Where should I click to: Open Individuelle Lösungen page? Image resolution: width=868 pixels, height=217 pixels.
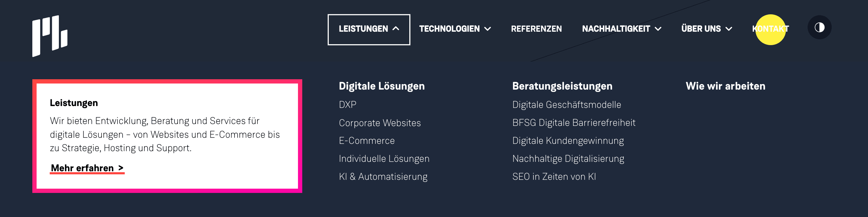[384, 159]
